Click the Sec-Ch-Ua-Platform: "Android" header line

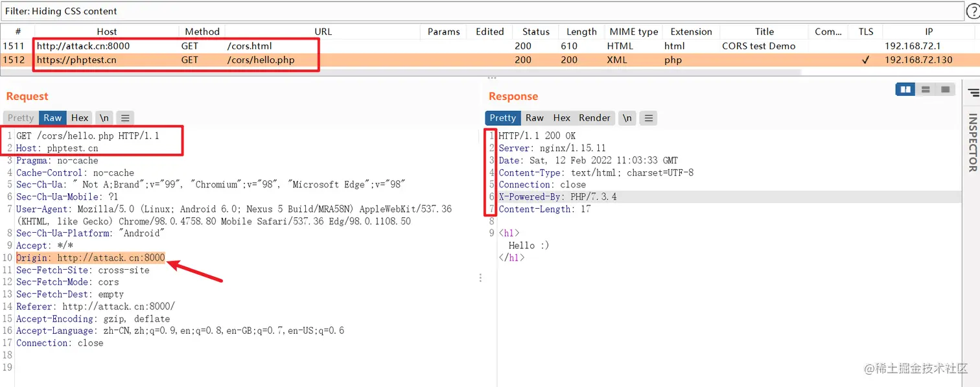click(x=91, y=233)
